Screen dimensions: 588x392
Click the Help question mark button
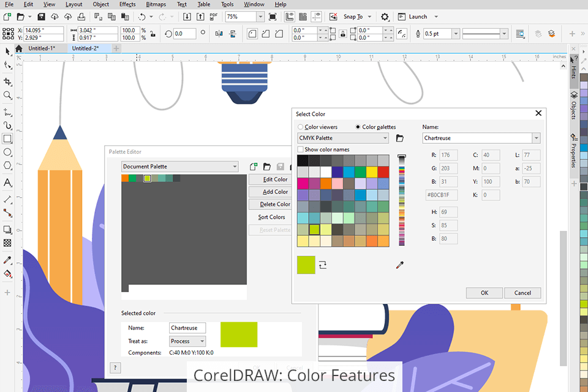(x=115, y=367)
